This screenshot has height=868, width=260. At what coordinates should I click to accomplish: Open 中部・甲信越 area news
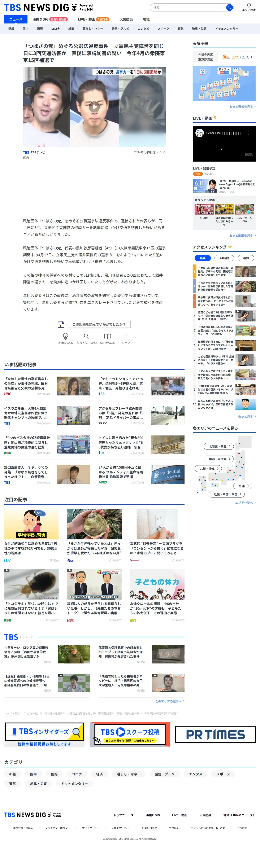coord(218,459)
